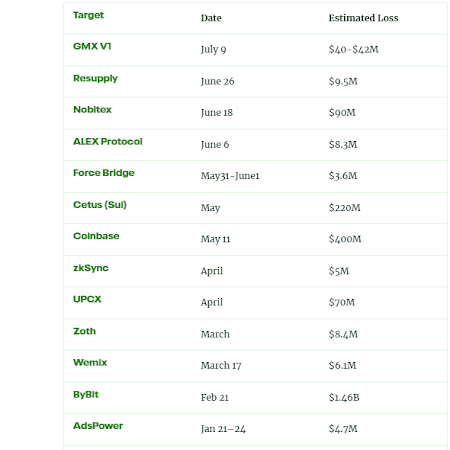The width and height of the screenshot is (450, 450).
Task: Follow the Force Bridge link
Action: click(104, 173)
